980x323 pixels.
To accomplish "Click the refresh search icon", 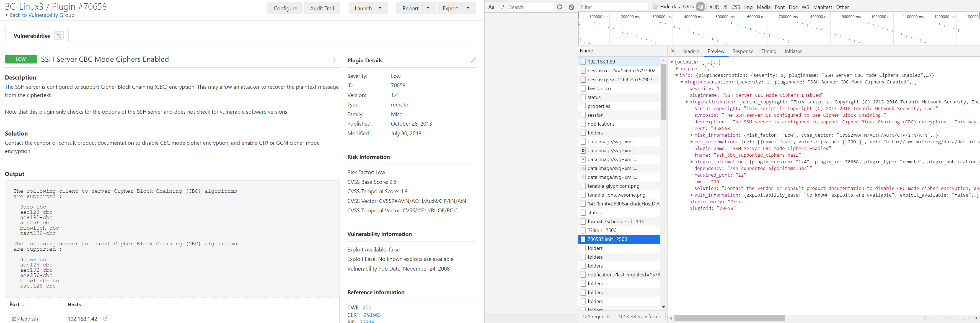I will (x=559, y=7).
